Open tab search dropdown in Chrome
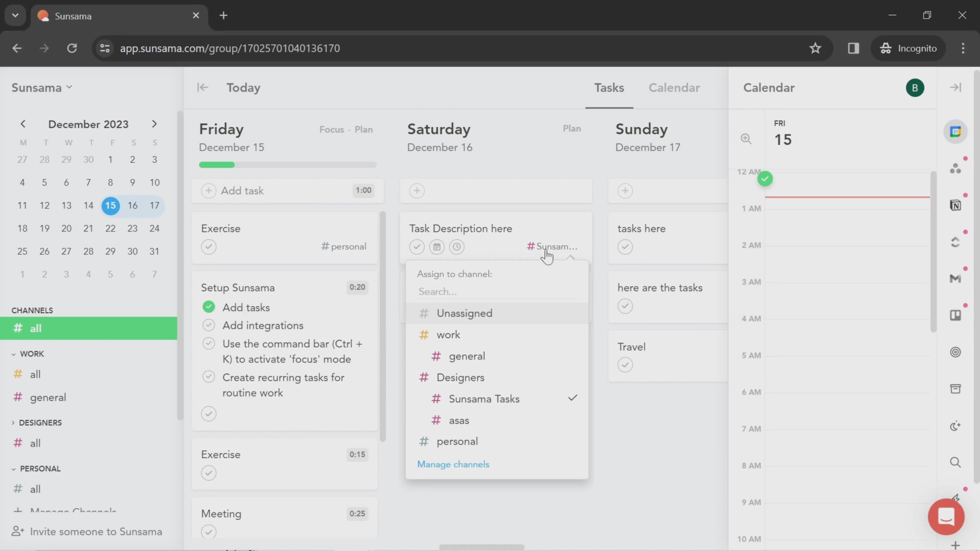Image resolution: width=980 pixels, height=551 pixels. point(15,16)
